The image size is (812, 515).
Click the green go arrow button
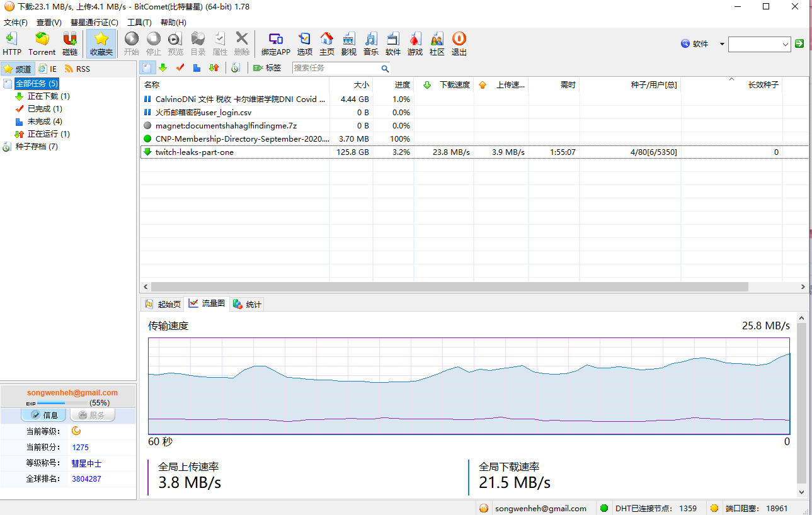[x=799, y=43]
